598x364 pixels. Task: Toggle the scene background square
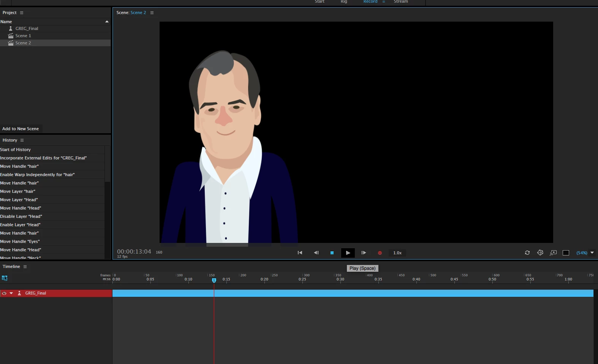click(566, 253)
